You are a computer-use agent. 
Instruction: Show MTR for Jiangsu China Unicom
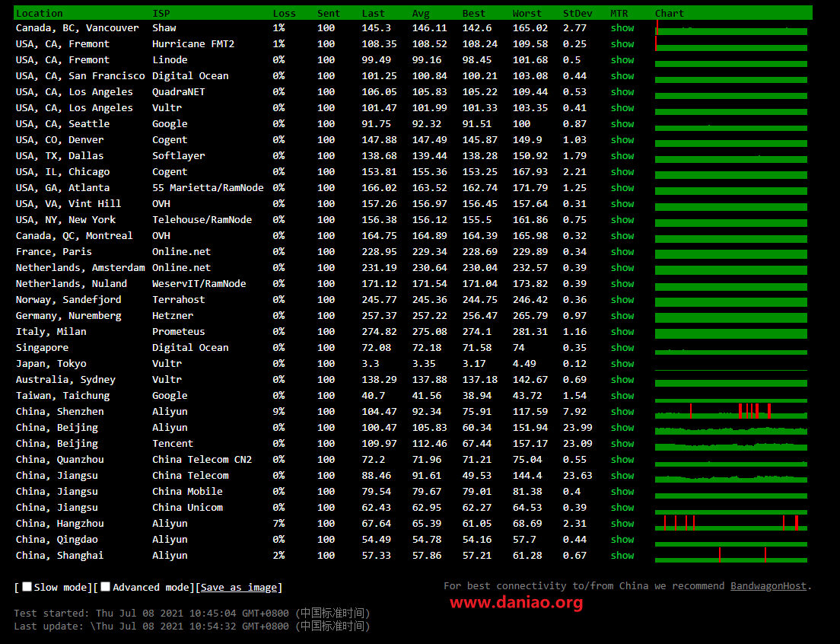(622, 508)
